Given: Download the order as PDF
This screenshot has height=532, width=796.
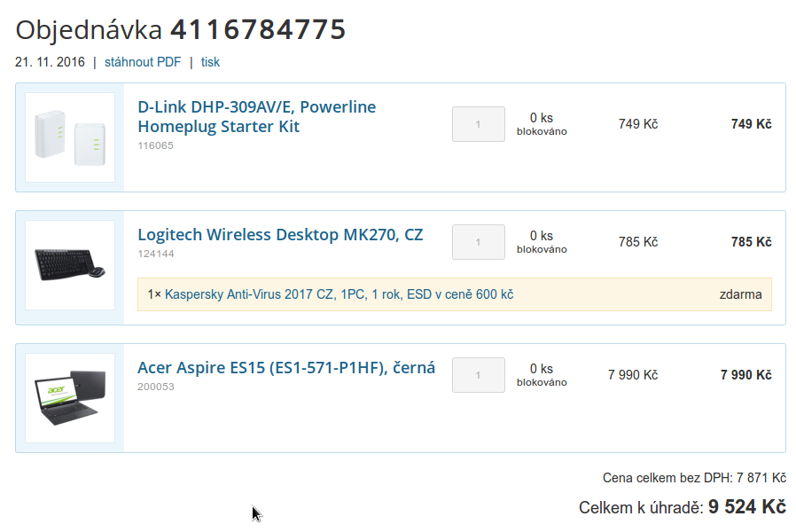Looking at the screenshot, I should (x=143, y=62).
